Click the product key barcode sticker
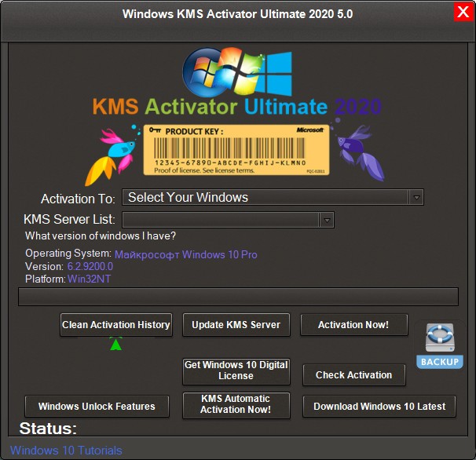476x460 pixels. click(x=237, y=148)
